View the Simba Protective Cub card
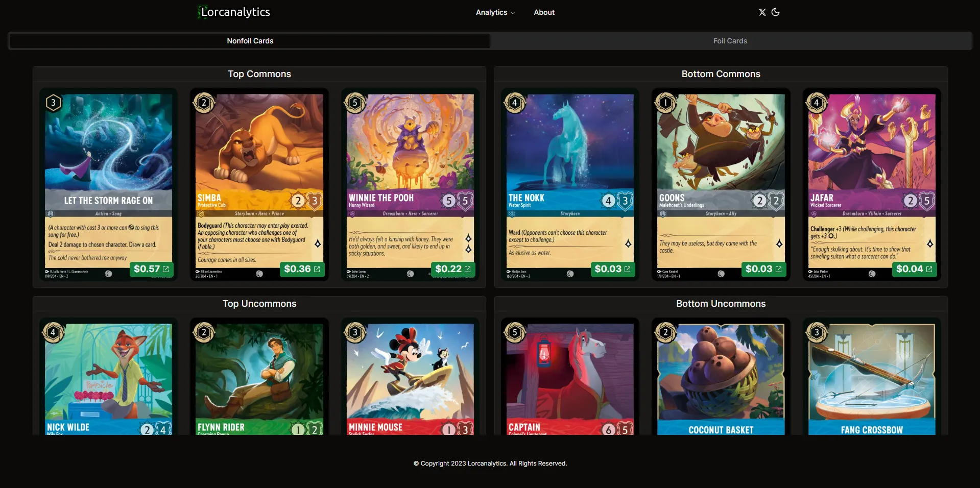The image size is (980, 488). coord(259,185)
